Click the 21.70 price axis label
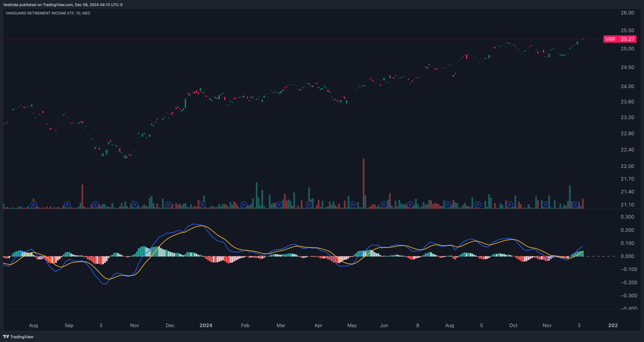The height and width of the screenshot is (342, 644). pos(628,179)
